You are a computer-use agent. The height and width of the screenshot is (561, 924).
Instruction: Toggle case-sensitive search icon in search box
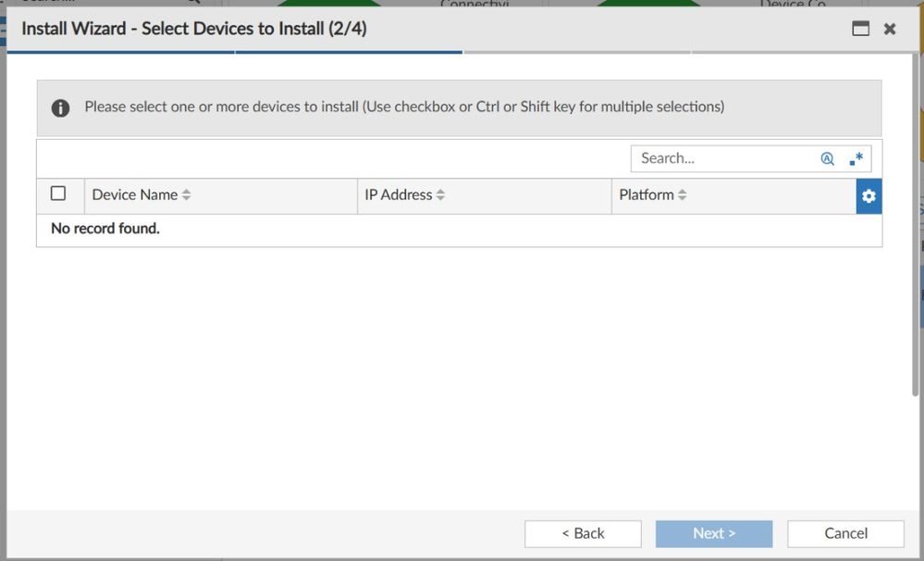coord(827,158)
